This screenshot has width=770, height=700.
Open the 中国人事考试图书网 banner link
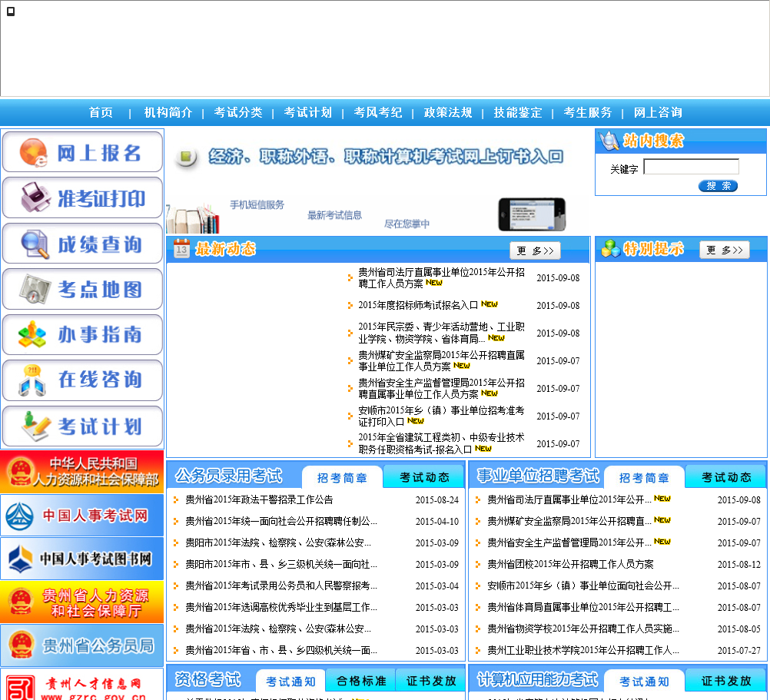coord(81,559)
